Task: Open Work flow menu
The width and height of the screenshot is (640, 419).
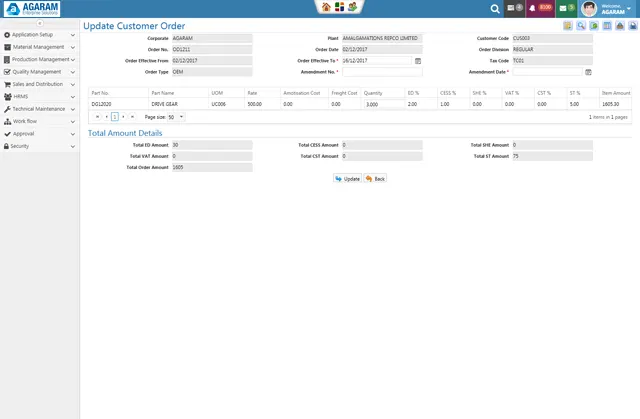Action: coord(39,121)
